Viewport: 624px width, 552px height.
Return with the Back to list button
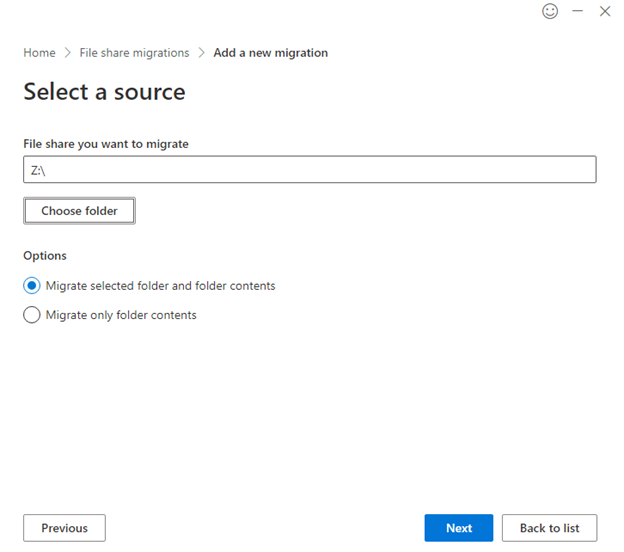point(549,528)
